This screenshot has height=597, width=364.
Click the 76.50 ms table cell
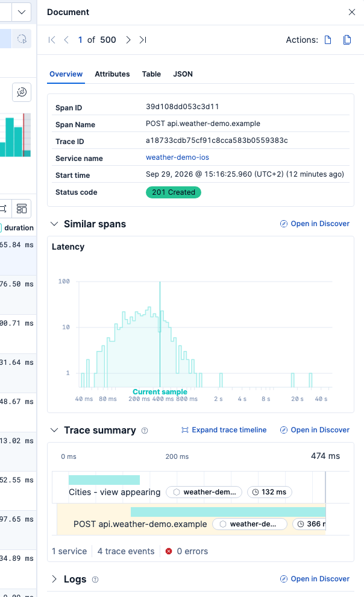[17, 284]
